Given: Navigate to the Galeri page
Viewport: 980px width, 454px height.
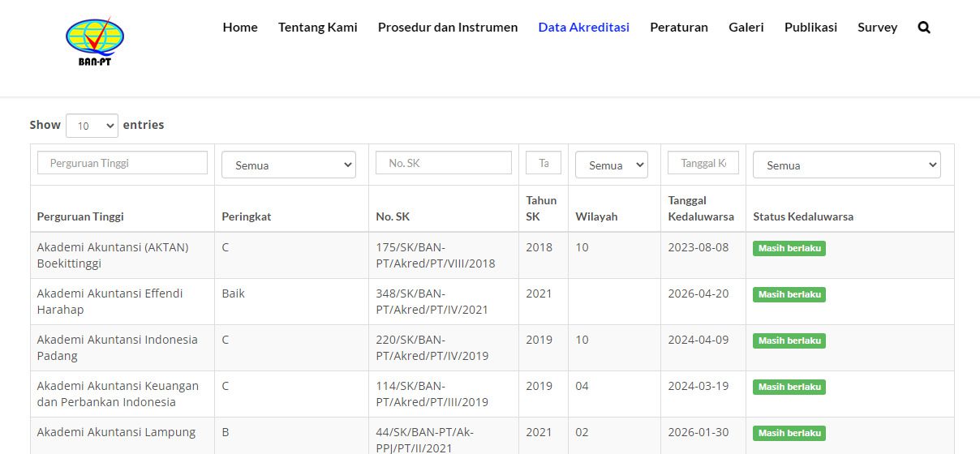Looking at the screenshot, I should 746,28.
